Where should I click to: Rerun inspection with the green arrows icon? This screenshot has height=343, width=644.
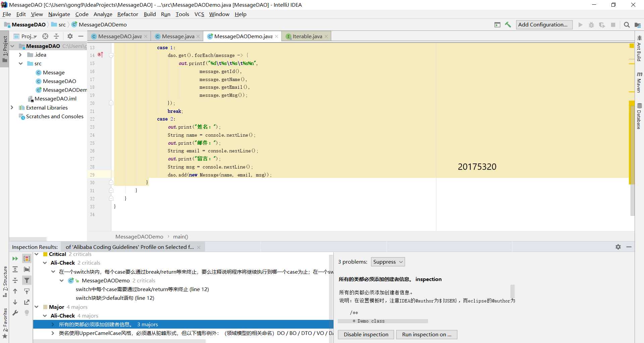pyautogui.click(x=15, y=259)
